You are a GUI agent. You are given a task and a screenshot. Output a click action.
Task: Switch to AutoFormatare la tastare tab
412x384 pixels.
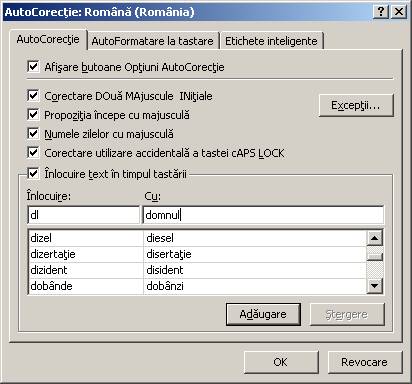click(x=153, y=41)
